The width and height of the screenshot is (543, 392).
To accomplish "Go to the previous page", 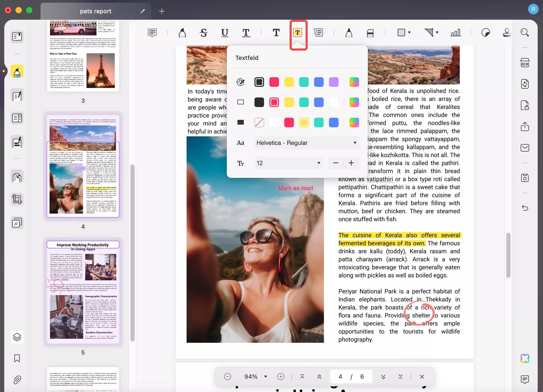I will point(319,377).
